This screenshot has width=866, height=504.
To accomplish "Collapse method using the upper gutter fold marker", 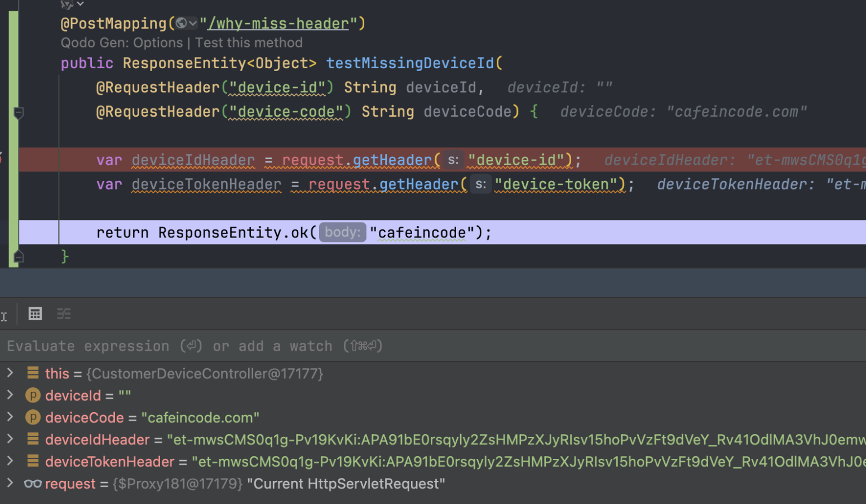I will pos(19,113).
